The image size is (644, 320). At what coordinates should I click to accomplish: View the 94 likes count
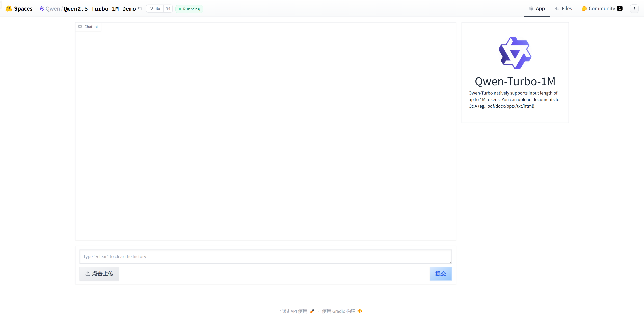pos(168,9)
